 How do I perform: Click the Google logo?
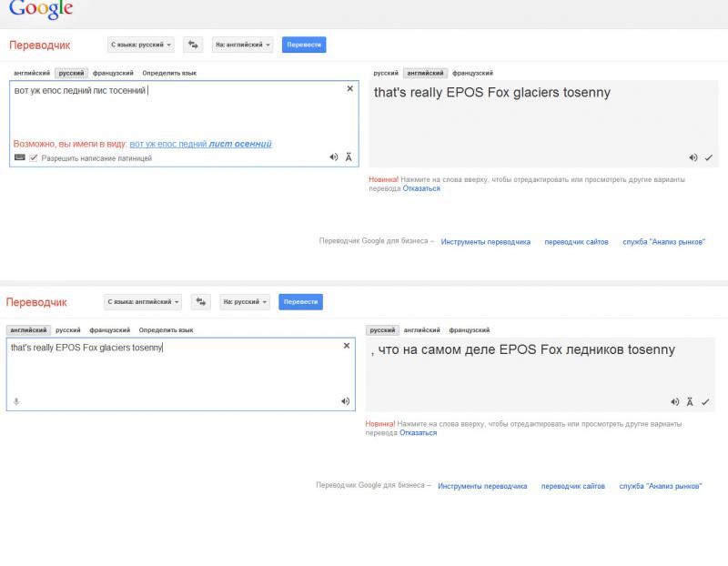point(41,10)
